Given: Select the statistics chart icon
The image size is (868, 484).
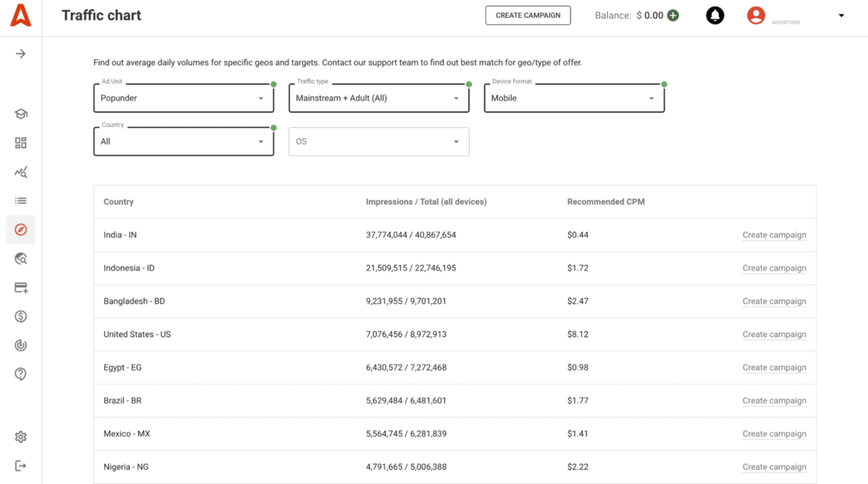Looking at the screenshot, I should [20, 171].
